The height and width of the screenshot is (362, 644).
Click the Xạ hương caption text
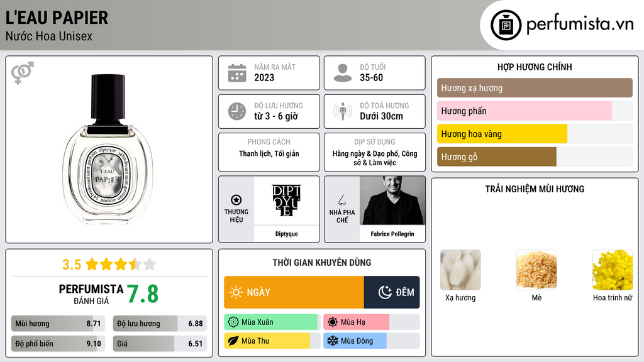[x=460, y=297]
